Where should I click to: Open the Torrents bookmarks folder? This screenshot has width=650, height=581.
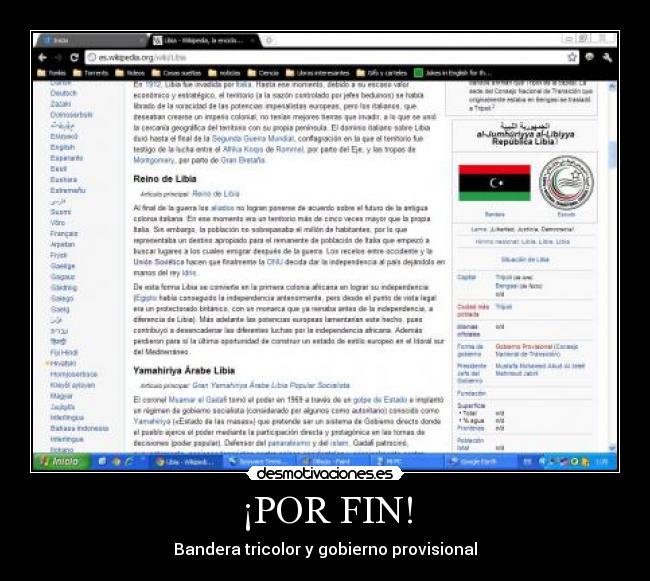point(90,73)
